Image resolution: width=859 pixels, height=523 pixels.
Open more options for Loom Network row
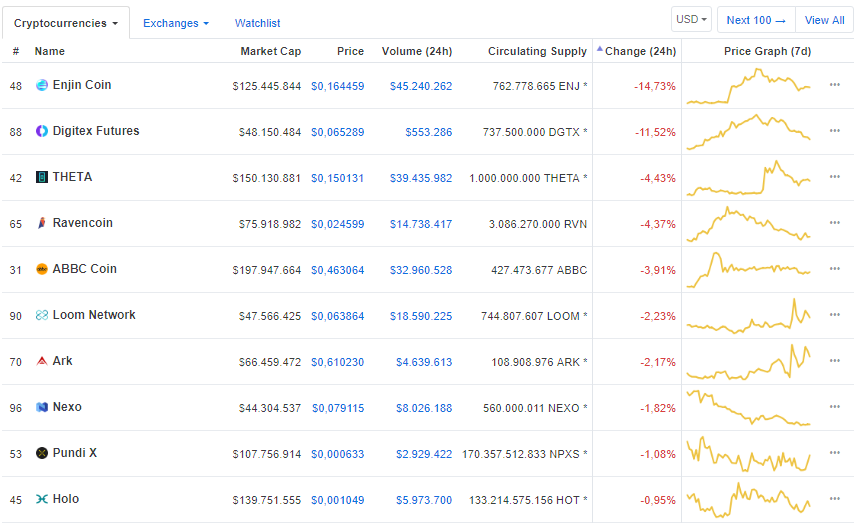(x=834, y=315)
